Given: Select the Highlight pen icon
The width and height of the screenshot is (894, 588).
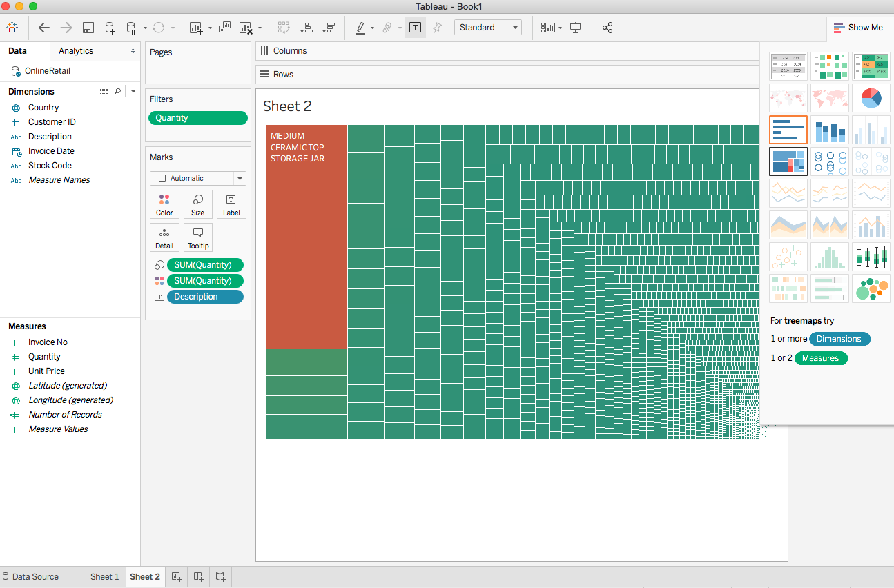Looking at the screenshot, I should click(x=360, y=28).
